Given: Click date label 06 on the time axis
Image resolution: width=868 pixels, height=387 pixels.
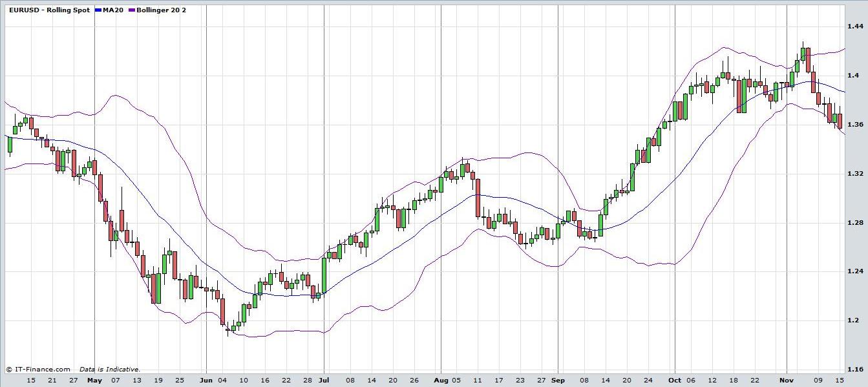Looking at the screenshot, I should pyautogui.click(x=691, y=381).
